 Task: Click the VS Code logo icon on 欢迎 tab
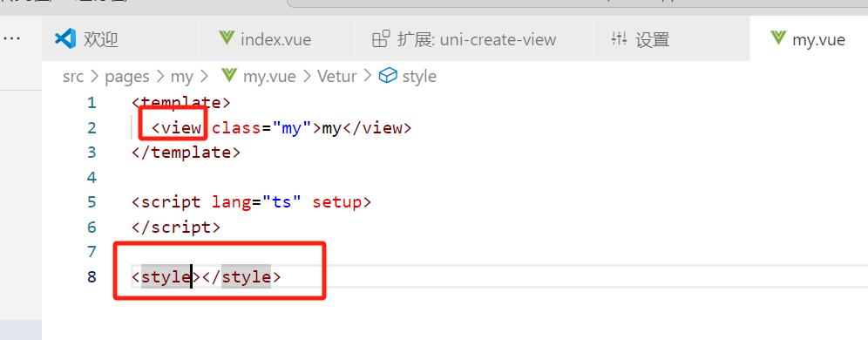pyautogui.click(x=64, y=38)
